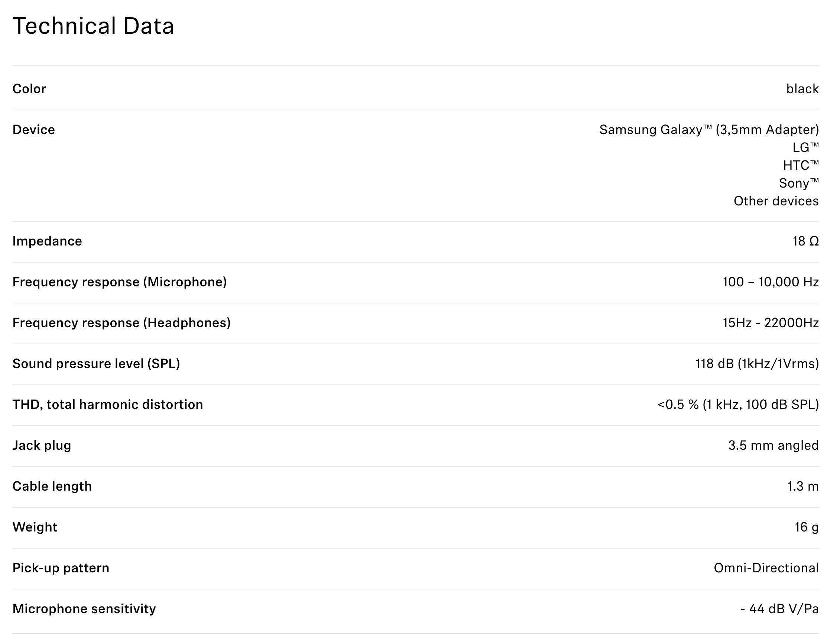This screenshot has height=634, width=840.
Task: Click the Omni-Directional pattern value
Action: pos(766,568)
